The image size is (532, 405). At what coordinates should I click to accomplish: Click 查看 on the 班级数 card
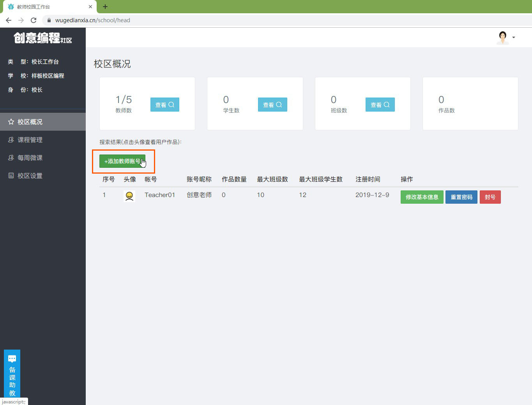(x=380, y=105)
